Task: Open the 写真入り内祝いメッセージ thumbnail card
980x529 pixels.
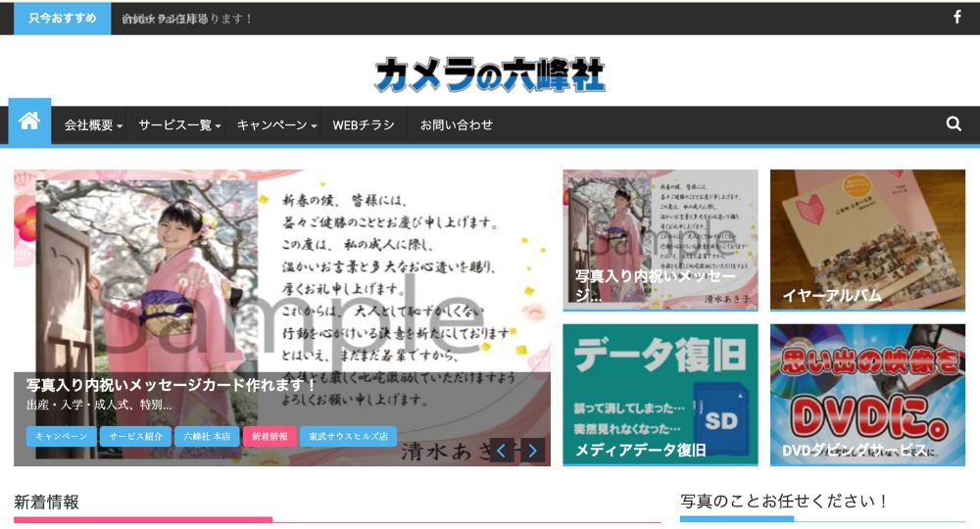Action: tap(660, 240)
